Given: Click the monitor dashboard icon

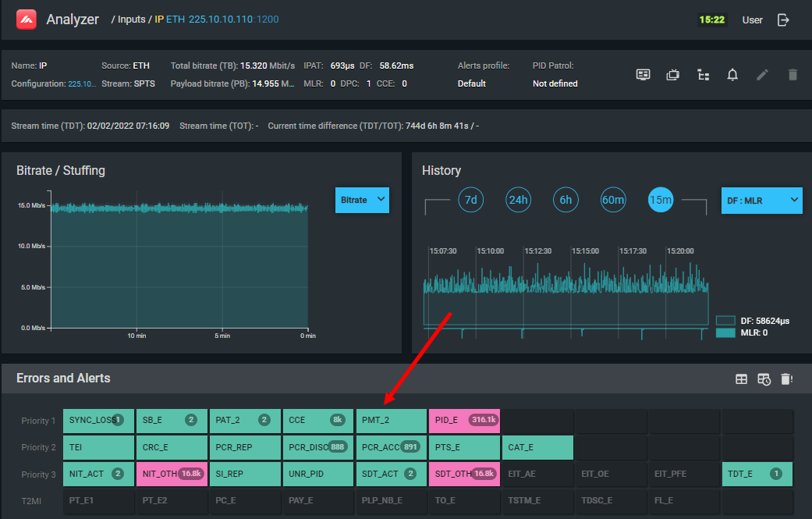Looking at the screenshot, I should coord(643,75).
